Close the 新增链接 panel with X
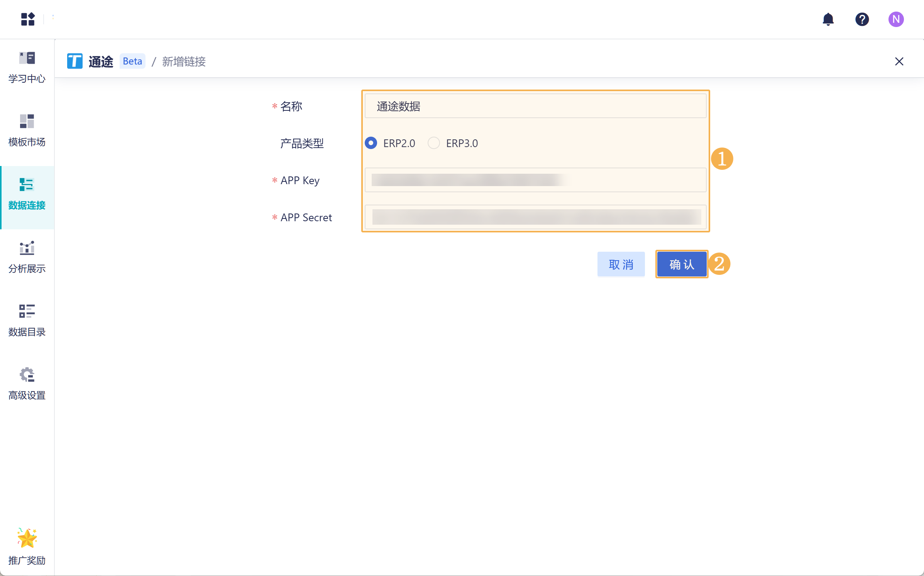Image resolution: width=924 pixels, height=576 pixels. [x=899, y=61]
